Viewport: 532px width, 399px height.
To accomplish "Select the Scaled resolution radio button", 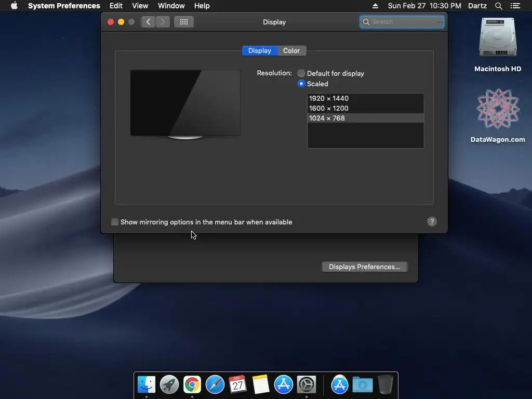I will 301,84.
